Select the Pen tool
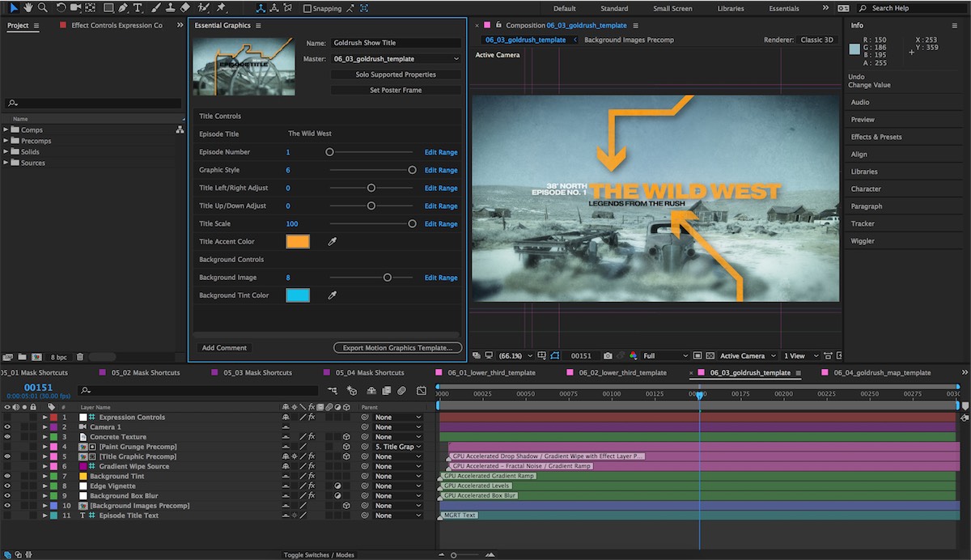Viewport: 971px width, 560px height. coord(123,8)
